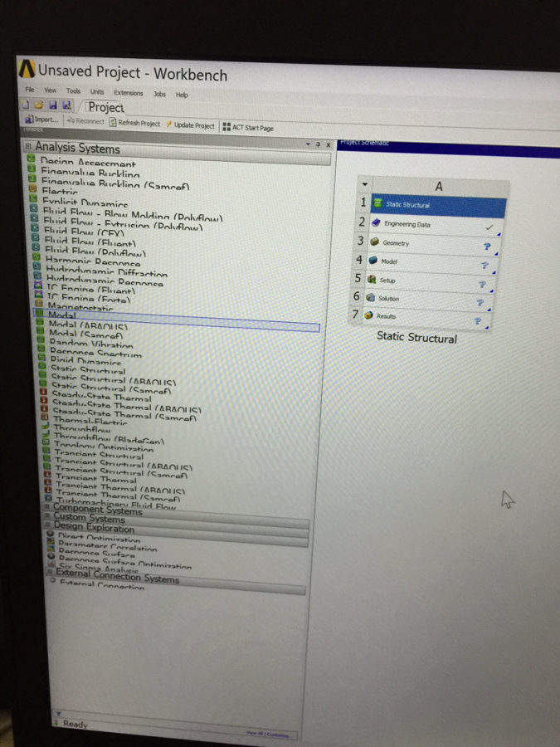Image resolution: width=560 pixels, height=747 pixels.
Task: Open the Toolbox panel dropdown arrow
Action: [x=308, y=144]
